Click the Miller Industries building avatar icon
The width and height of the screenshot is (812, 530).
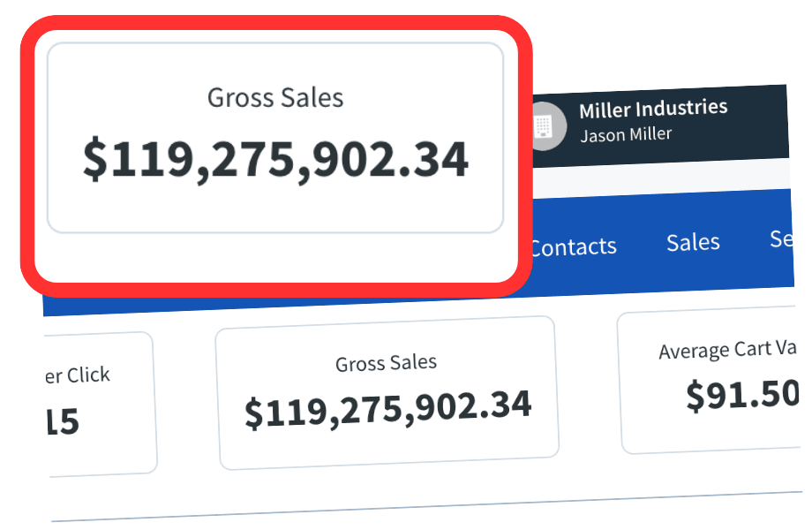tap(545, 128)
